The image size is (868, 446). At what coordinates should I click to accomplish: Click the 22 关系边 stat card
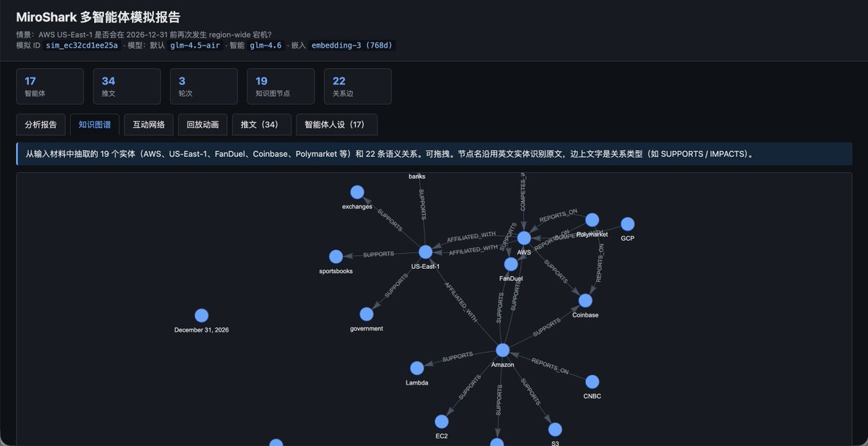tap(357, 86)
